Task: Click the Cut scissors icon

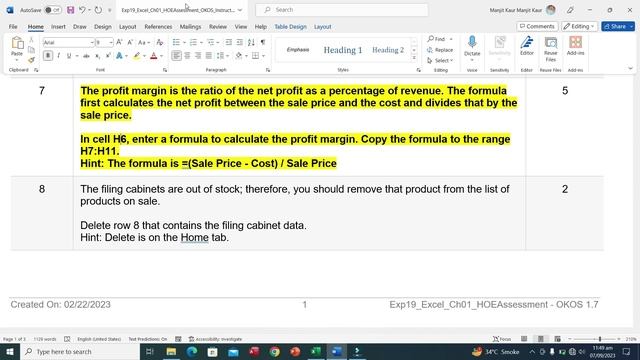Action: [31, 40]
